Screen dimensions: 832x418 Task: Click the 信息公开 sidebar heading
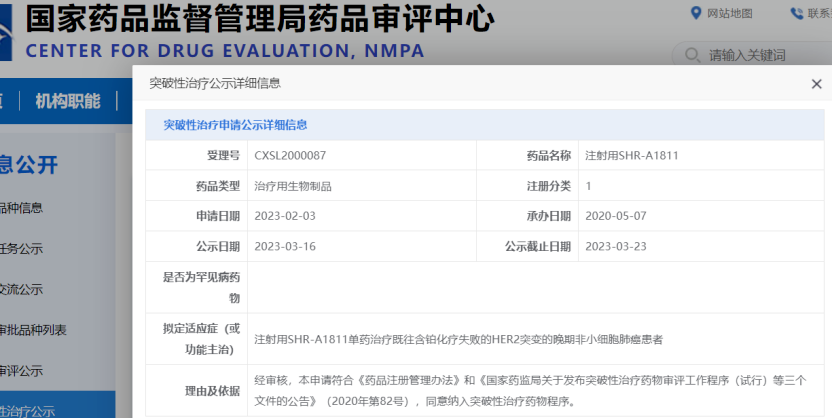29,165
